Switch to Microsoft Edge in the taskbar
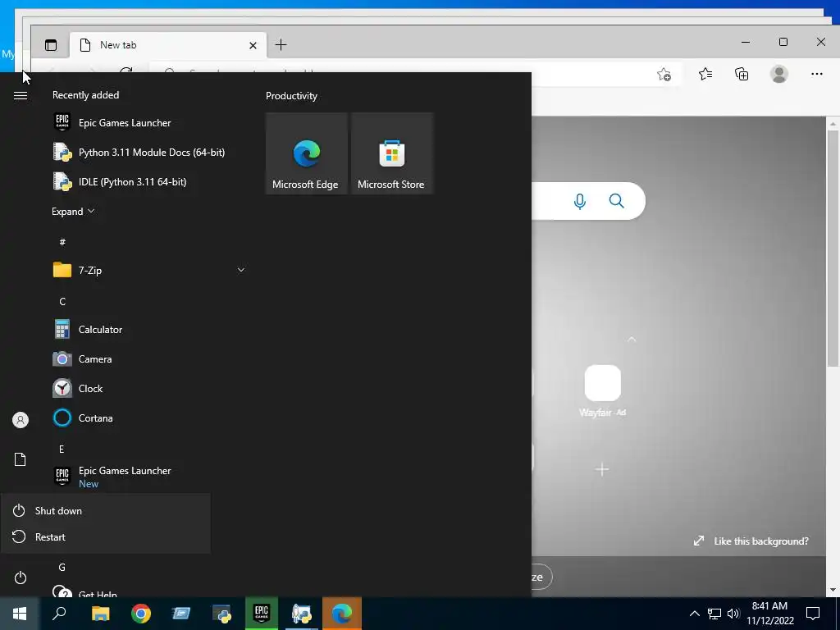The image size is (840, 630). pos(342,614)
